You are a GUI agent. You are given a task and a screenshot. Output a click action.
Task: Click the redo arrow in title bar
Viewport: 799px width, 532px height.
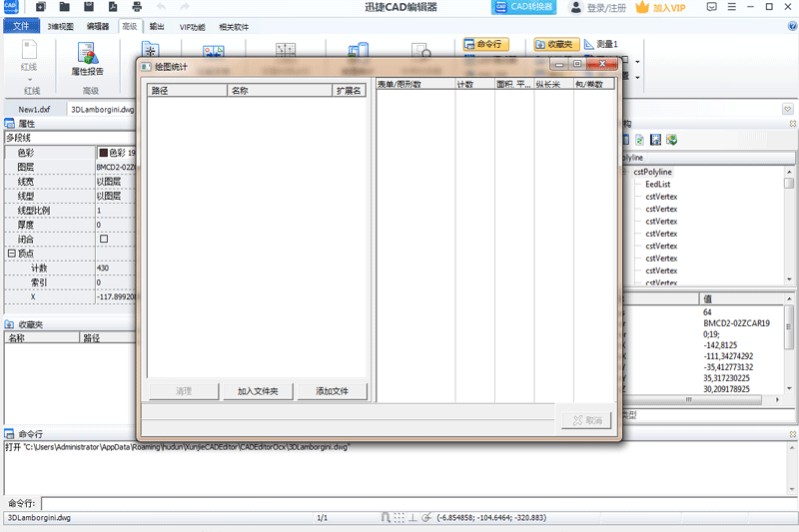pyautogui.click(x=185, y=7)
